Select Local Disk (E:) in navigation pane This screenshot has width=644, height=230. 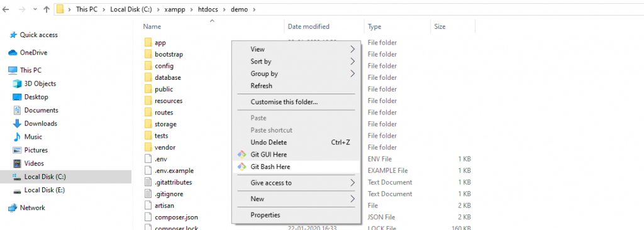(x=45, y=190)
